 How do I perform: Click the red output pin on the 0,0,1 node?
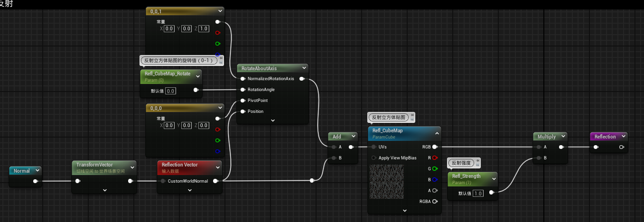coord(218,33)
